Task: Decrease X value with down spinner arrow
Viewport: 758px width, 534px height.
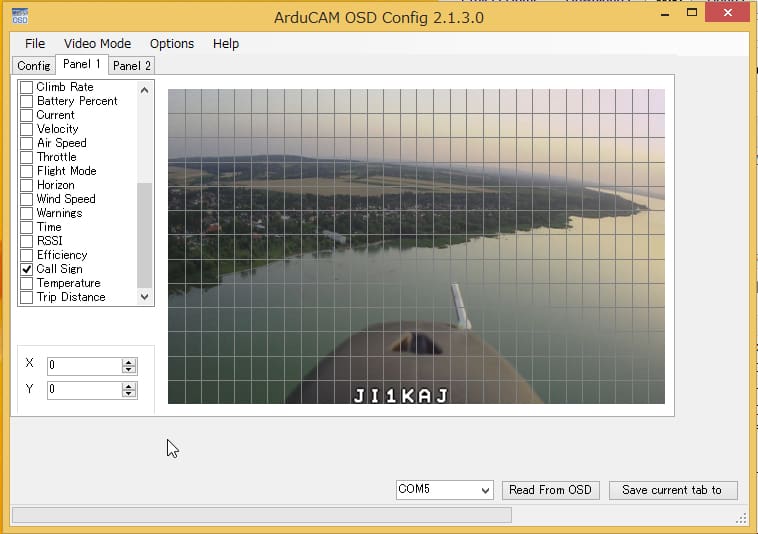Action: [128, 370]
